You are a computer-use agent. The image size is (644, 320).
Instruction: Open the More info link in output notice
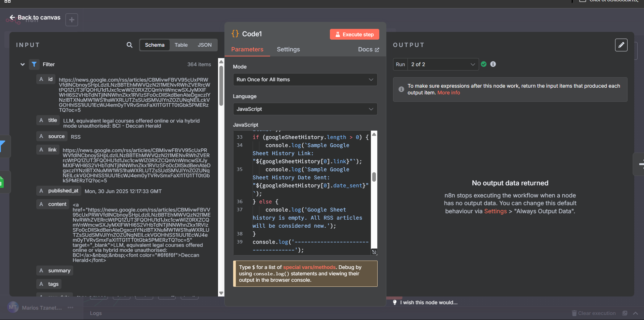[448, 93]
